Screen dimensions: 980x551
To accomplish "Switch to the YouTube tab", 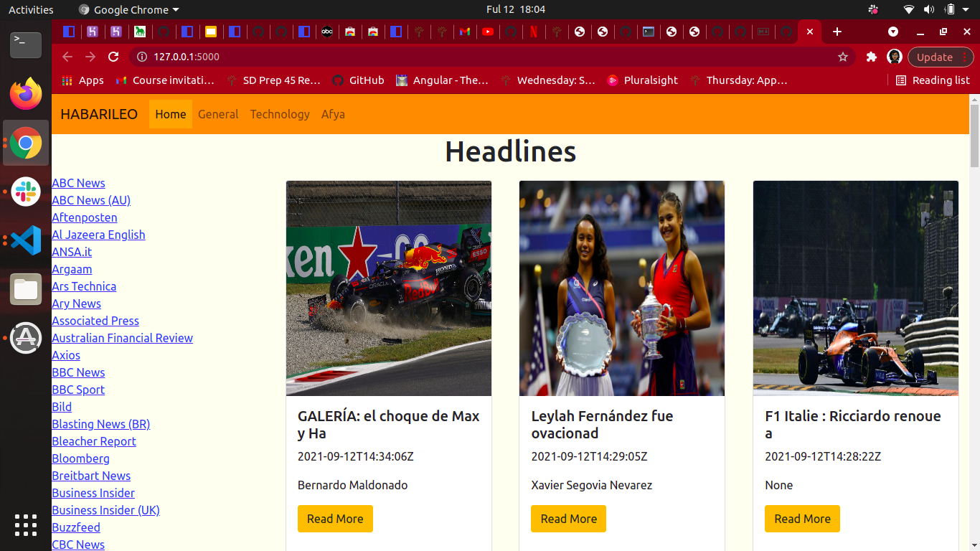I will tap(488, 32).
